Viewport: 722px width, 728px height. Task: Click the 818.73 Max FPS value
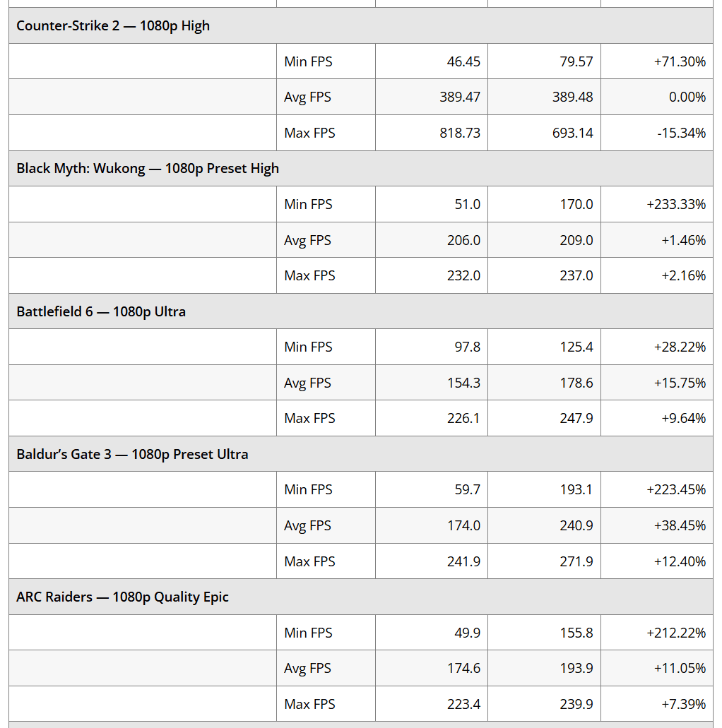(x=459, y=133)
